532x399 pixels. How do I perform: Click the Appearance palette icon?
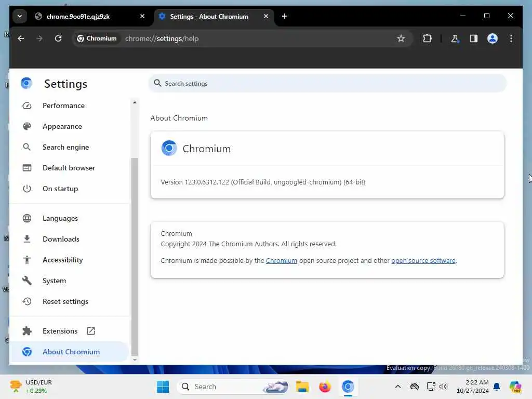(27, 126)
